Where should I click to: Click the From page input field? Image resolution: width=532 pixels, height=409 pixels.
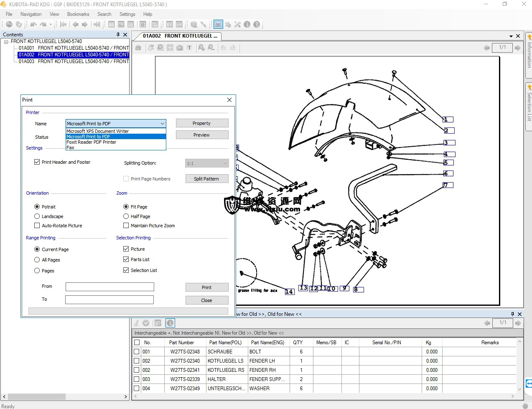110,287
